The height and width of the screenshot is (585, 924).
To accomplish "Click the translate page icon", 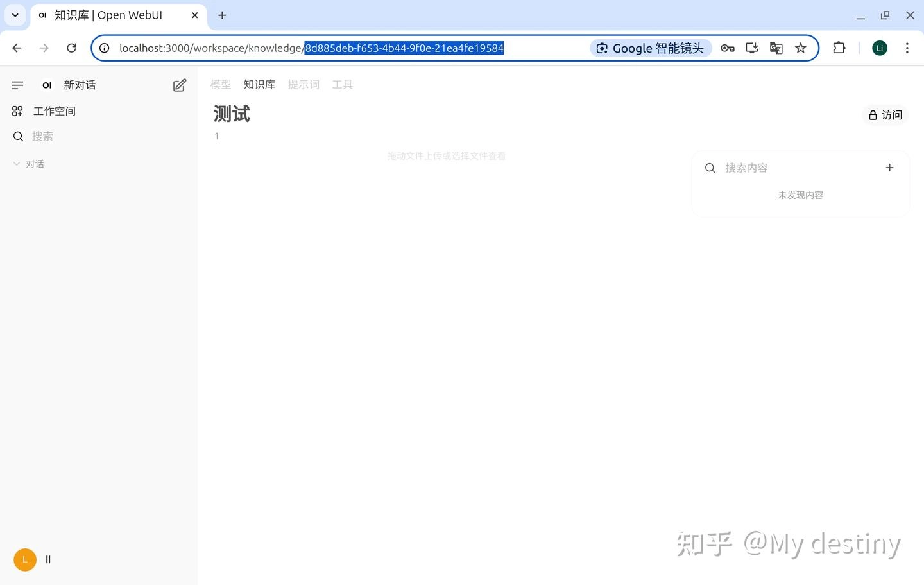I will click(x=776, y=48).
